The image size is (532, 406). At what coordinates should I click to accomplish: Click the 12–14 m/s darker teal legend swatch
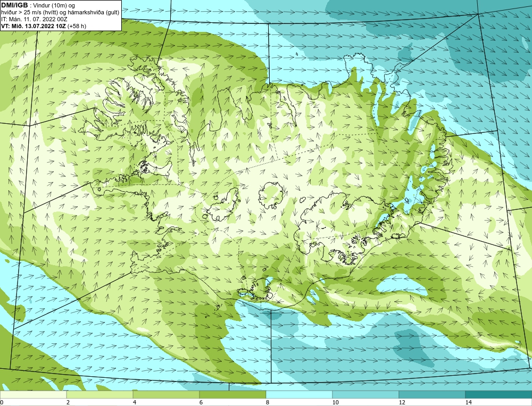432,394
